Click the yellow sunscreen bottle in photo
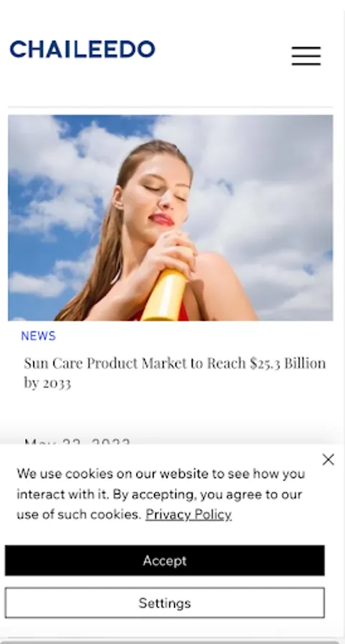Image resolution: width=345 pixels, height=644 pixels. coord(166,286)
